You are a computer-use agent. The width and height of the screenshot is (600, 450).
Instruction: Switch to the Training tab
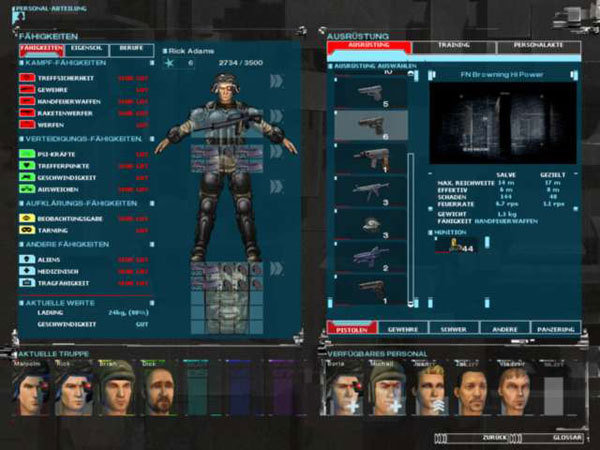[454, 46]
